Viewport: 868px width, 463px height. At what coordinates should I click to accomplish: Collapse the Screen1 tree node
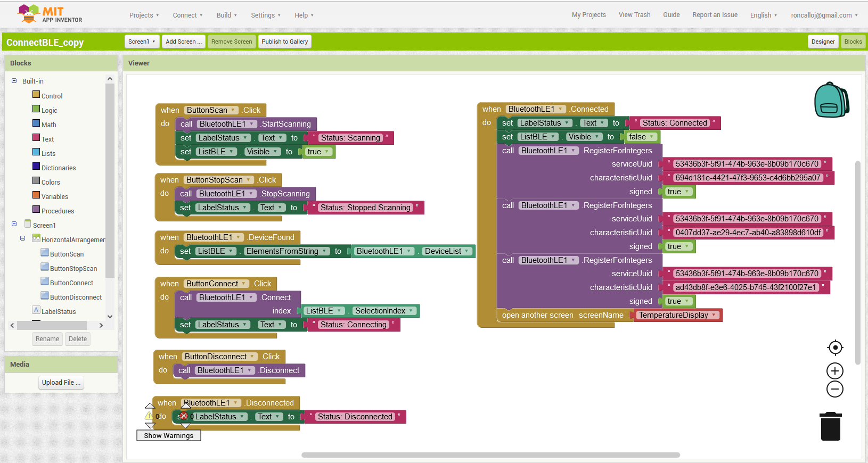pos(14,224)
